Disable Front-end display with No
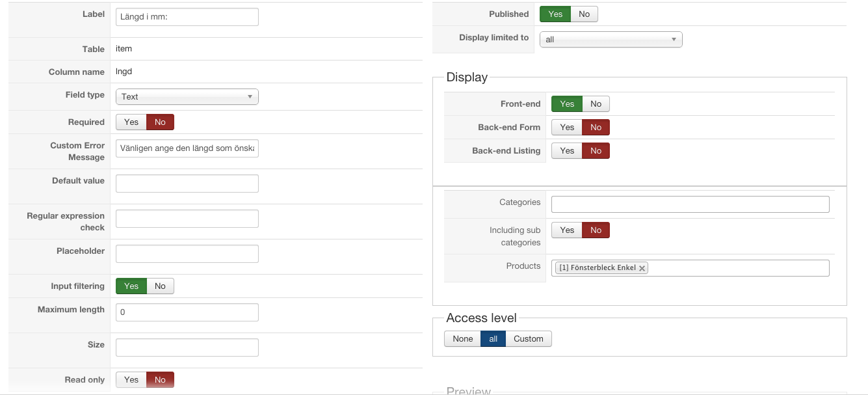The width and height of the screenshot is (868, 395). 596,104
